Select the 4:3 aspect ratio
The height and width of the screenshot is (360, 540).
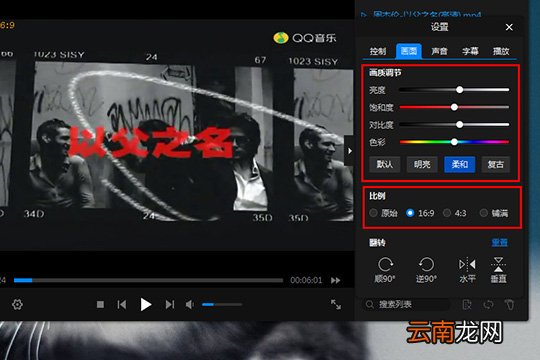[455, 213]
